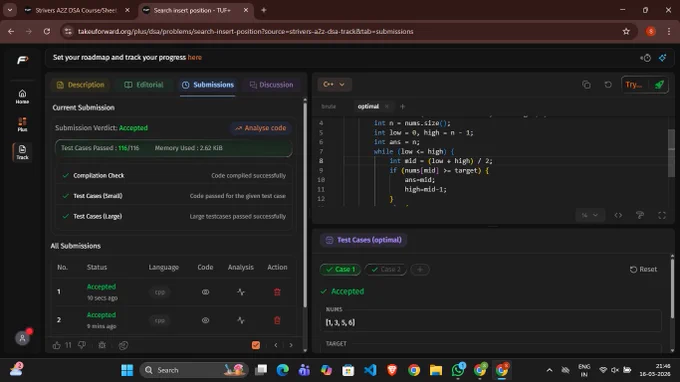Switch to the Editorial tab

point(144,85)
